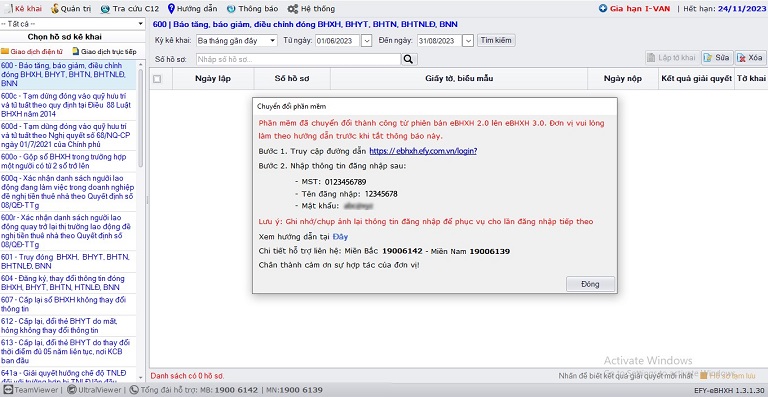
Task: Click the Đây guide link
Action: pyautogui.click(x=340, y=237)
